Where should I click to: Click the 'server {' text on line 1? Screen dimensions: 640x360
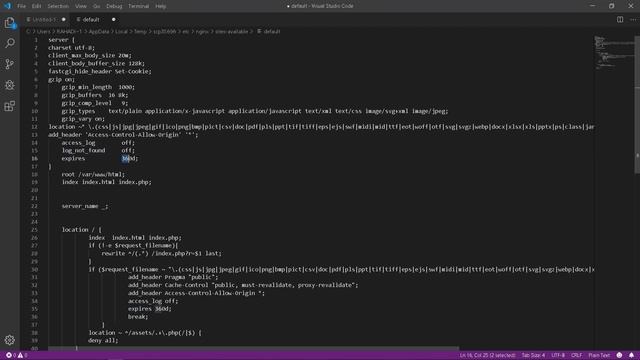[61, 40]
